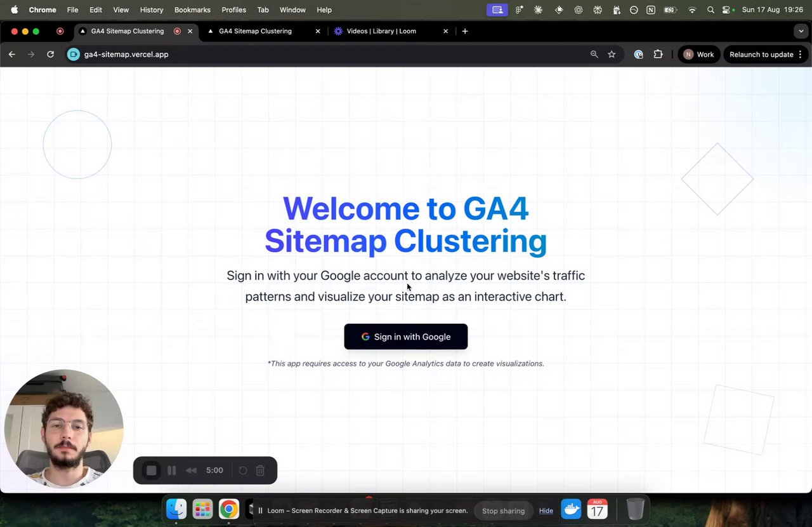This screenshot has width=812, height=527.
Task: Rewind the Loom recording
Action: 191,470
